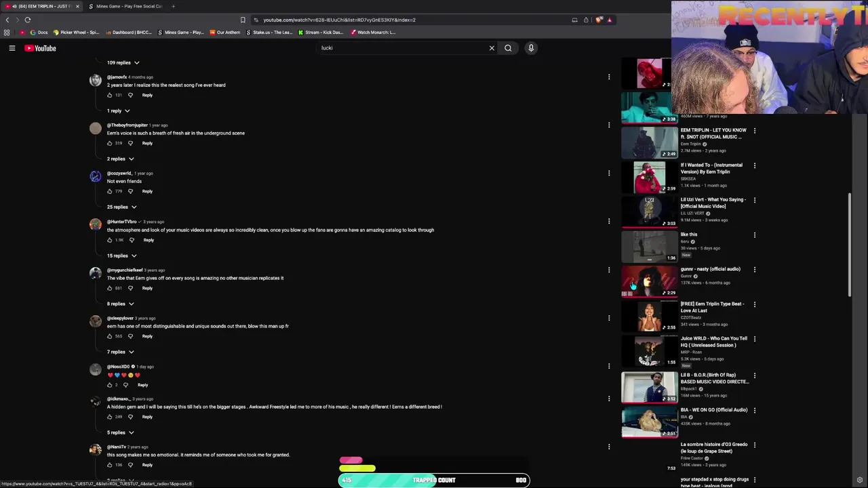This screenshot has height=488, width=868.
Task: Open the Dashboard | BHCC bookmark
Action: pyautogui.click(x=128, y=33)
